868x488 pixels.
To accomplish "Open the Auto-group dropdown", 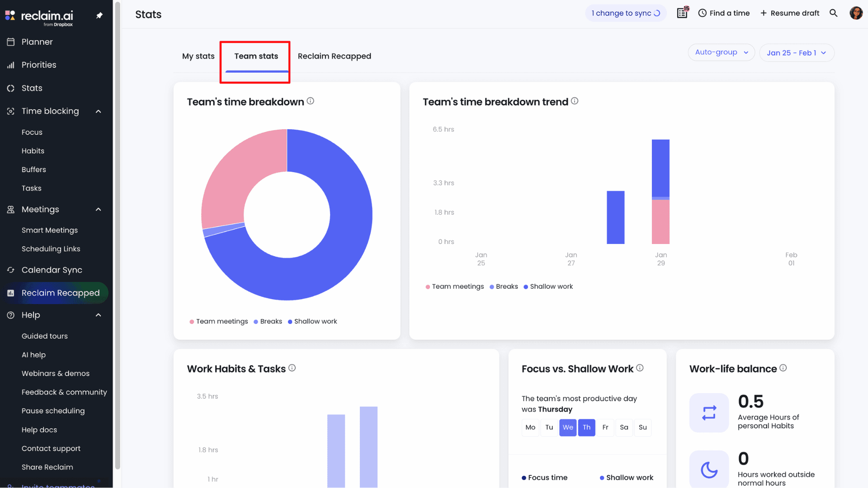I will [721, 52].
